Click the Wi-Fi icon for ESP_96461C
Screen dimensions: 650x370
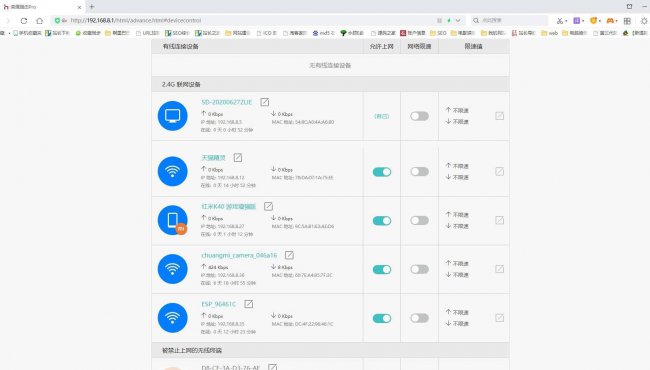click(x=172, y=318)
